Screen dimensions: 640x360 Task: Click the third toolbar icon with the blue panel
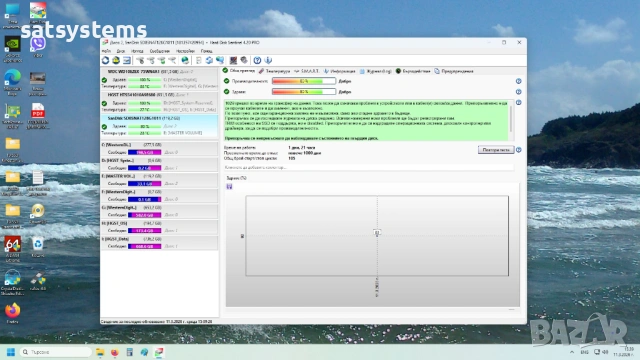127,60
